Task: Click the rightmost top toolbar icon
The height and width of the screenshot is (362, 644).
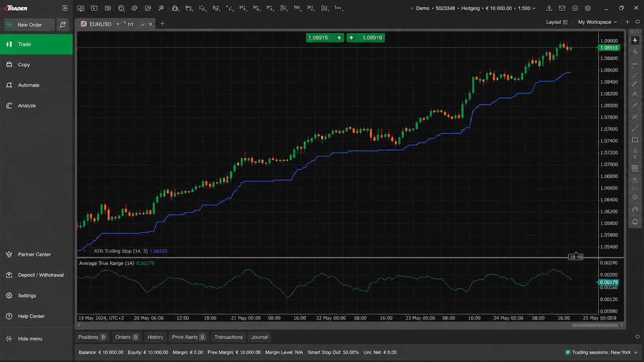Action: [339, 8]
